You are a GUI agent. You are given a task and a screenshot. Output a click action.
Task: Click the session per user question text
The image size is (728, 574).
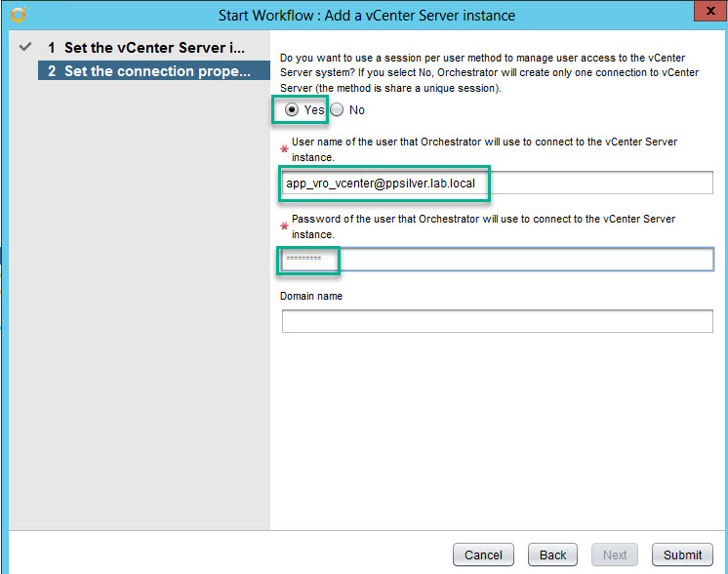click(489, 73)
